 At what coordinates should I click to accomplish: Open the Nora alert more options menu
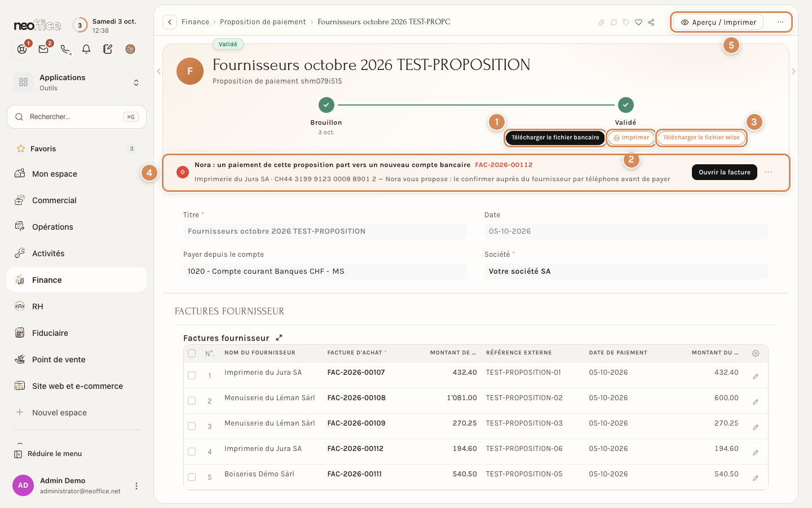769,172
